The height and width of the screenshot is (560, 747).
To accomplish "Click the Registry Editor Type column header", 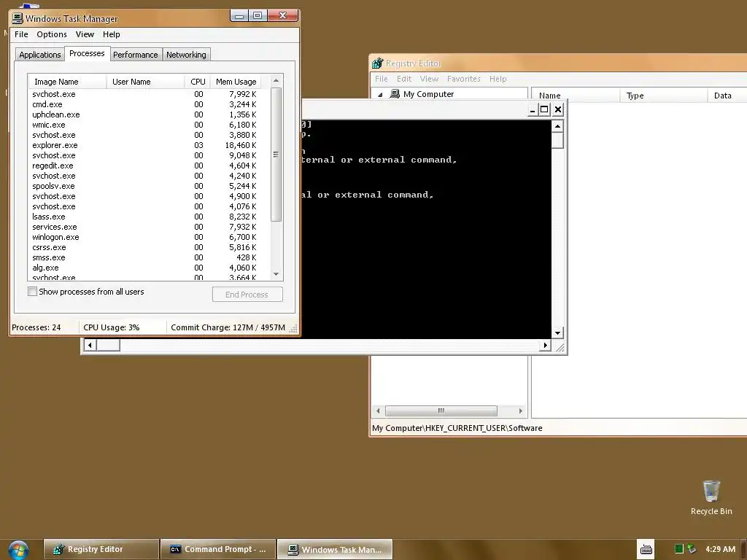I will point(664,96).
